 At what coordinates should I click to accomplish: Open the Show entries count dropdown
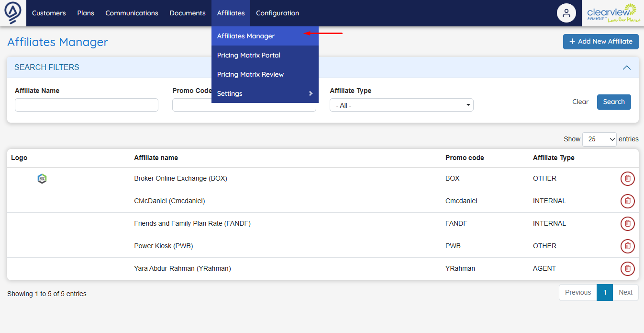pyautogui.click(x=600, y=139)
